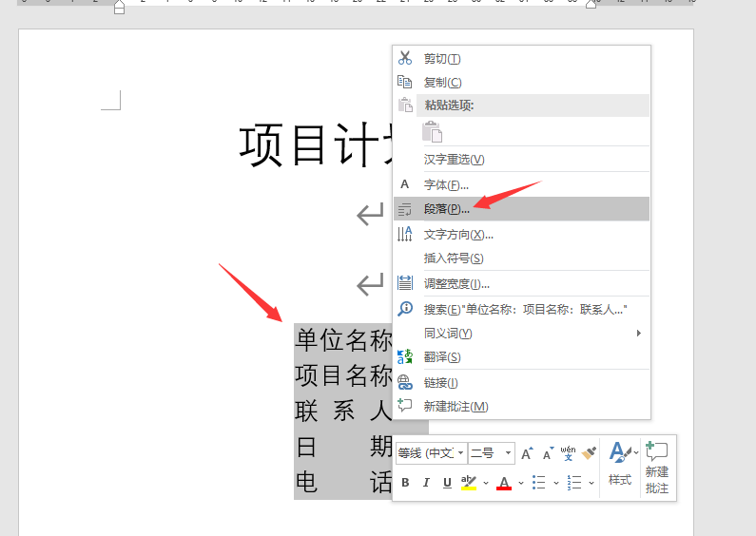
Task: Toggle Underline in mini toolbar
Action: tap(448, 483)
